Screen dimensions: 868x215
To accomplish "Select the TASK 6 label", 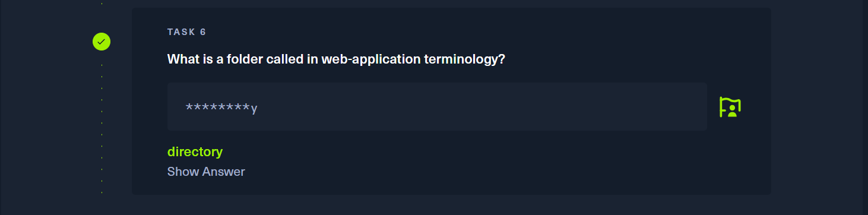I will pyautogui.click(x=186, y=32).
